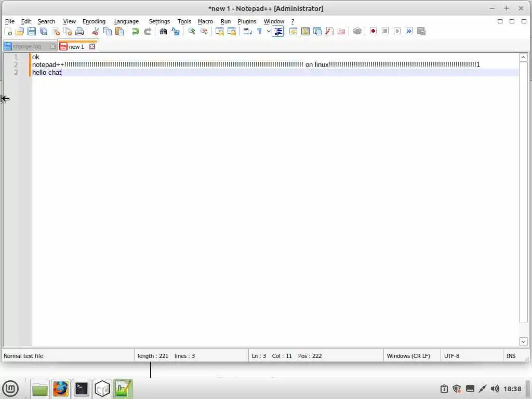Click the Windows (CR LF) status bar field
This screenshot has width=532, height=399.
(x=411, y=356)
